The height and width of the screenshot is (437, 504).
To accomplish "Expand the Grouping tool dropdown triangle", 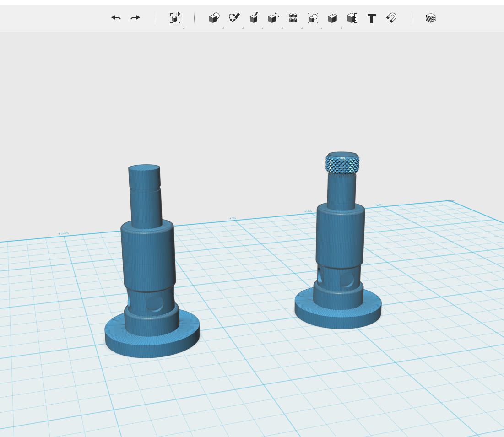I will tap(321, 28).
